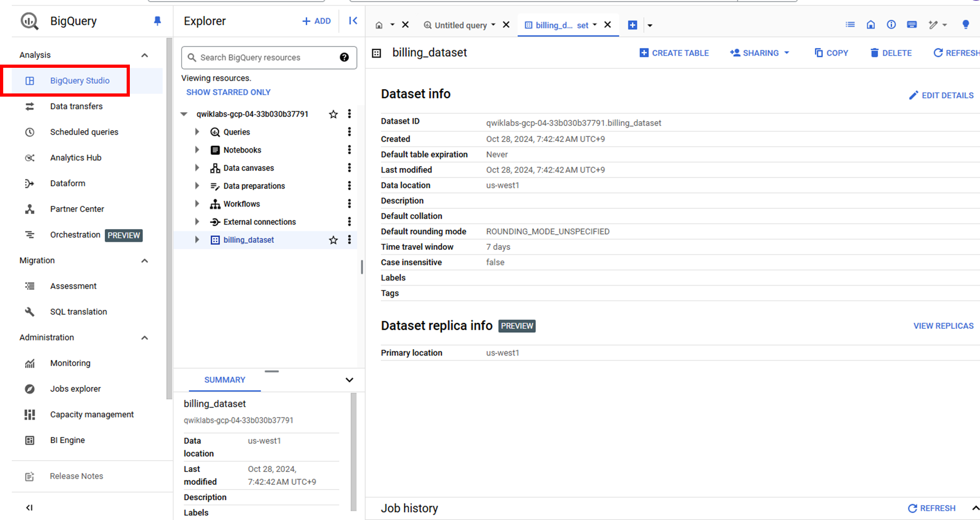Click the Jobs explorer compass icon
Viewport: 980px width, 520px height.
(29, 389)
